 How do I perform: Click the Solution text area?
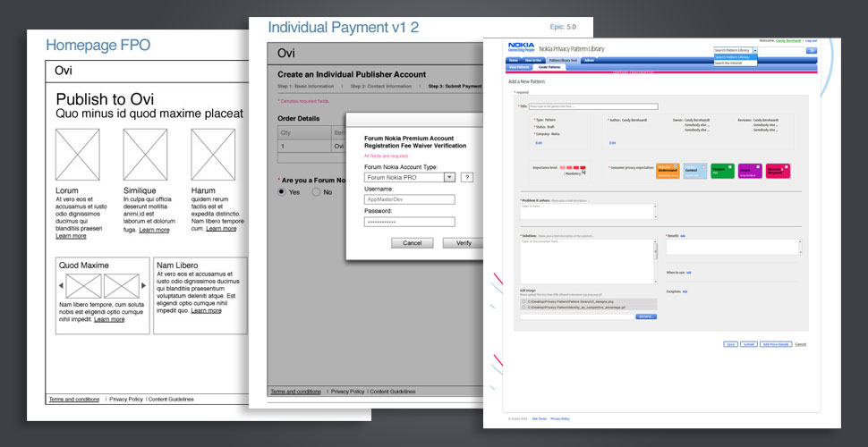point(587,262)
